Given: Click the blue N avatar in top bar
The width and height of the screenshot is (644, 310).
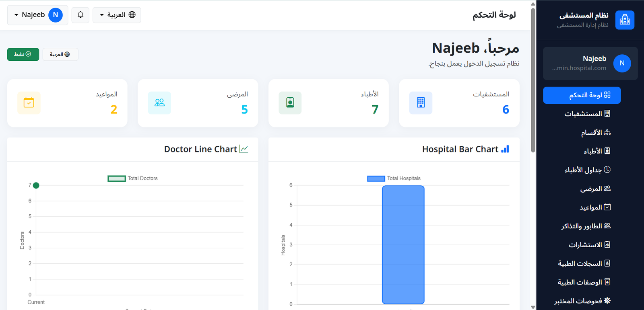Looking at the screenshot, I should 56,15.
